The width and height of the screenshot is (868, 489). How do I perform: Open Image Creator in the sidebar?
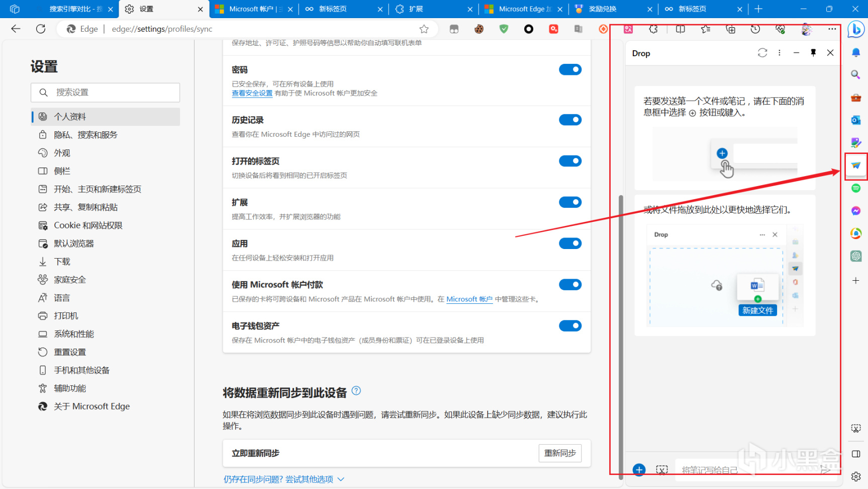[856, 143]
